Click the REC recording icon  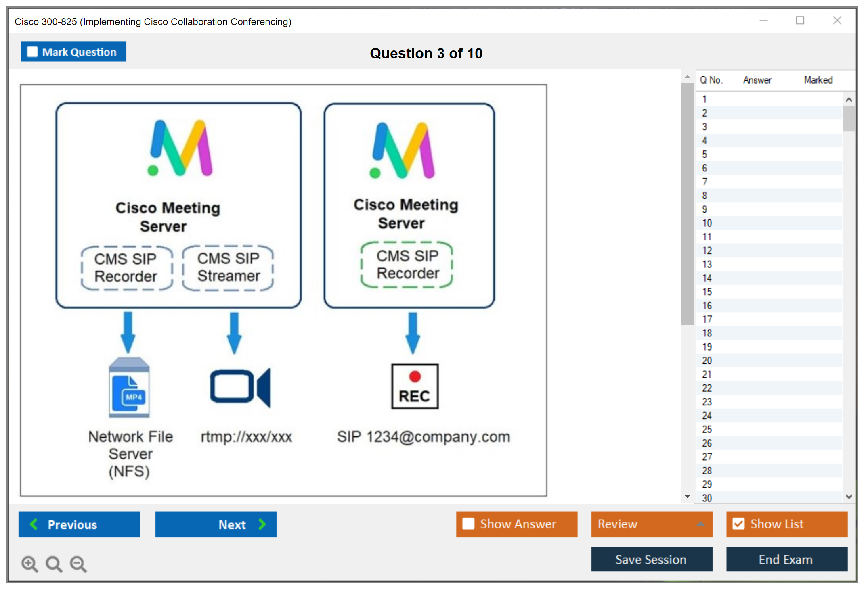pos(415,386)
